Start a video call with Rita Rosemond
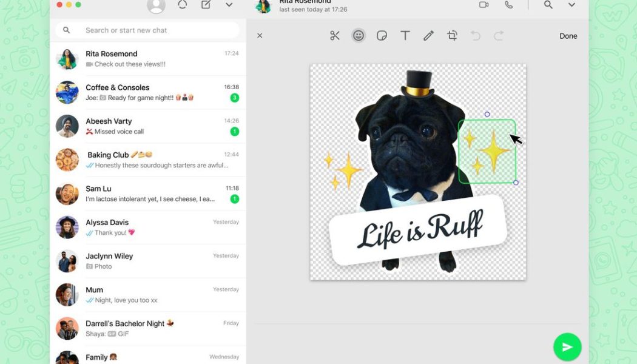637x364 pixels. click(x=484, y=5)
